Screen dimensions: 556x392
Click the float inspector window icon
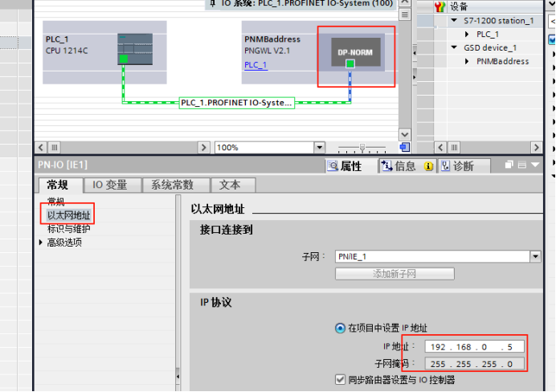pos(509,165)
